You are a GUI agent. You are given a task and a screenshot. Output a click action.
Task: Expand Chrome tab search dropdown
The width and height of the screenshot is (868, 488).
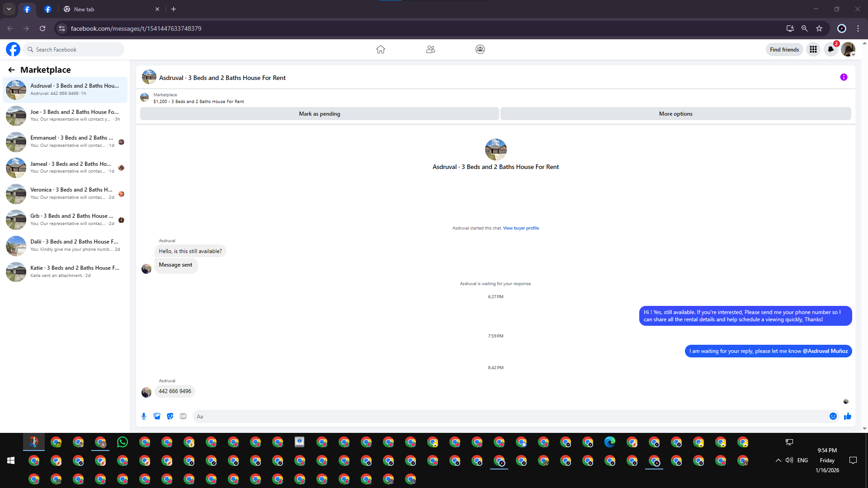pos(9,9)
